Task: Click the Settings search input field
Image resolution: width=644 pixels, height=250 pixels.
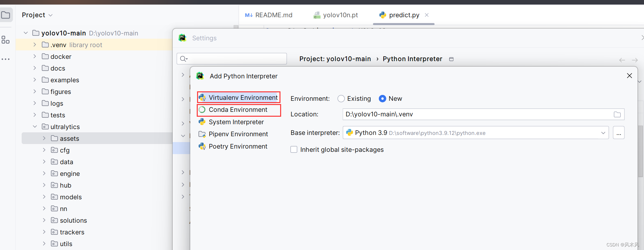Action: click(x=232, y=59)
